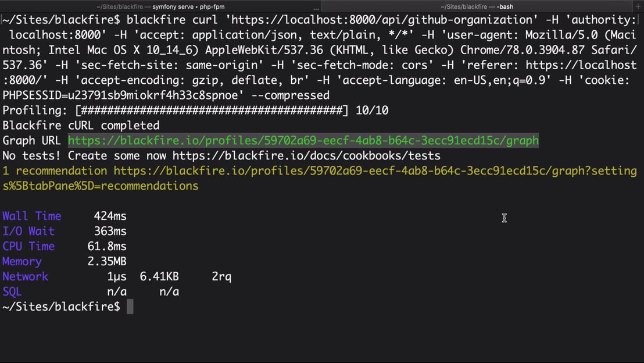Place cursor at the bottom shell prompt
The image size is (644, 363).
click(x=130, y=307)
